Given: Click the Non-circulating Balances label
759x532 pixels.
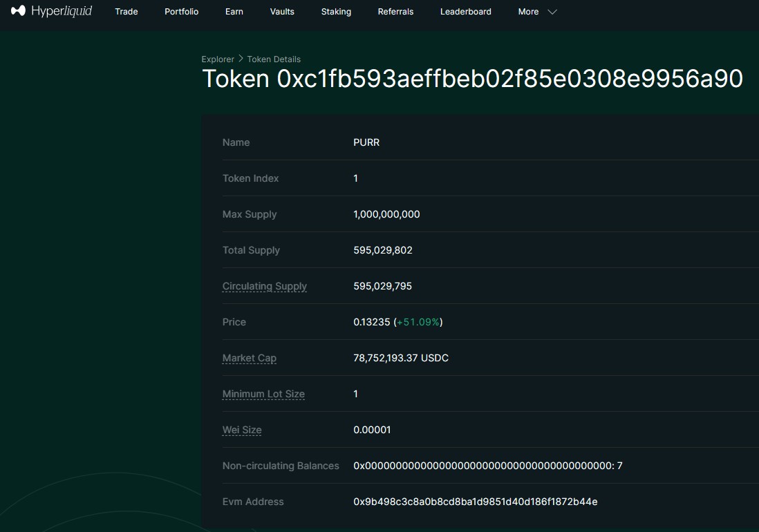Looking at the screenshot, I should pyautogui.click(x=281, y=466).
